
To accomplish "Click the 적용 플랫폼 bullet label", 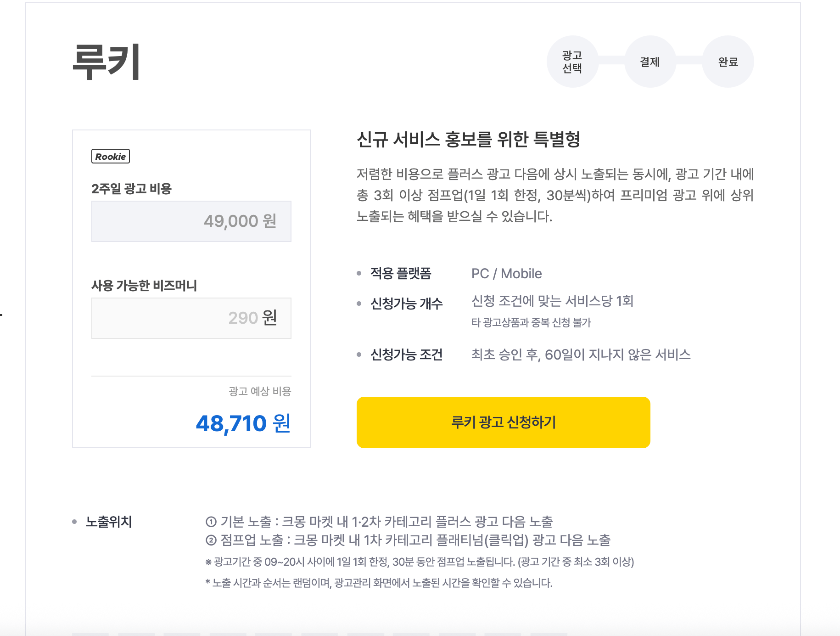I will point(401,273).
